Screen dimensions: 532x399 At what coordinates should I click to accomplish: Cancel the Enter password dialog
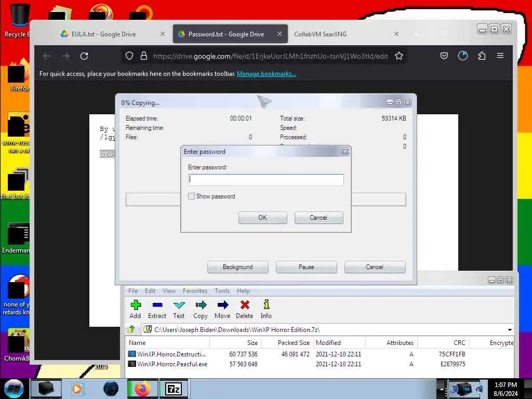318,218
